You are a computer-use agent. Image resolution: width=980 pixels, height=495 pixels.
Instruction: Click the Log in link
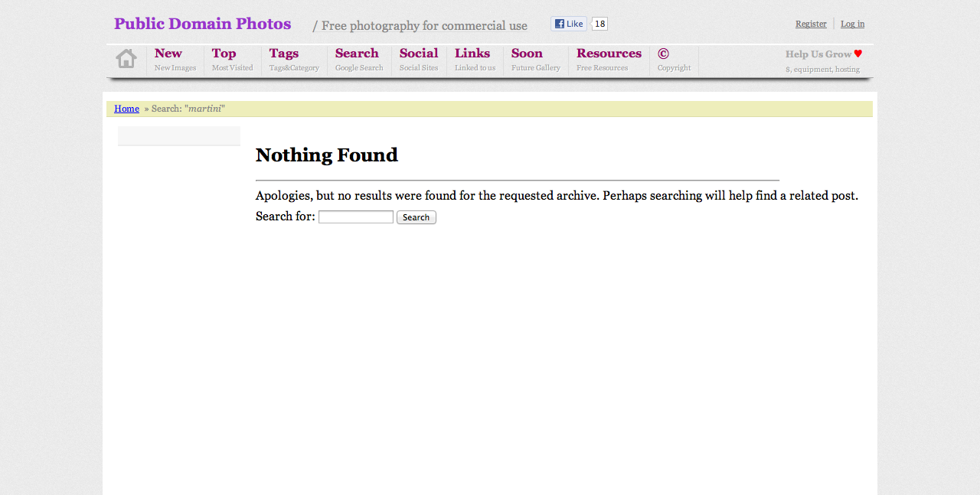[x=852, y=24]
